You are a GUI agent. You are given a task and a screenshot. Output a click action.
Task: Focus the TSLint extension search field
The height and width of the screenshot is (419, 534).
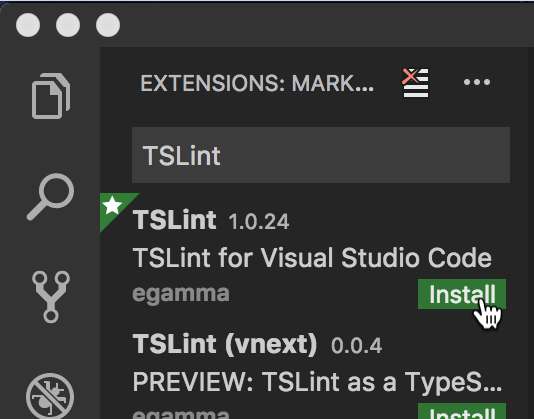click(x=321, y=155)
